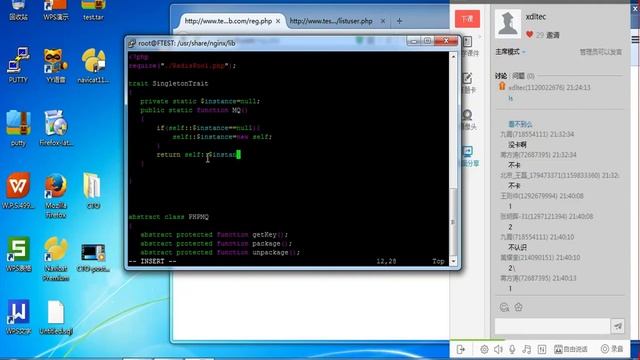This screenshot has height=360, width=640.
Task: Launch the PUTTY desktop shortcut
Action: pos(18,64)
